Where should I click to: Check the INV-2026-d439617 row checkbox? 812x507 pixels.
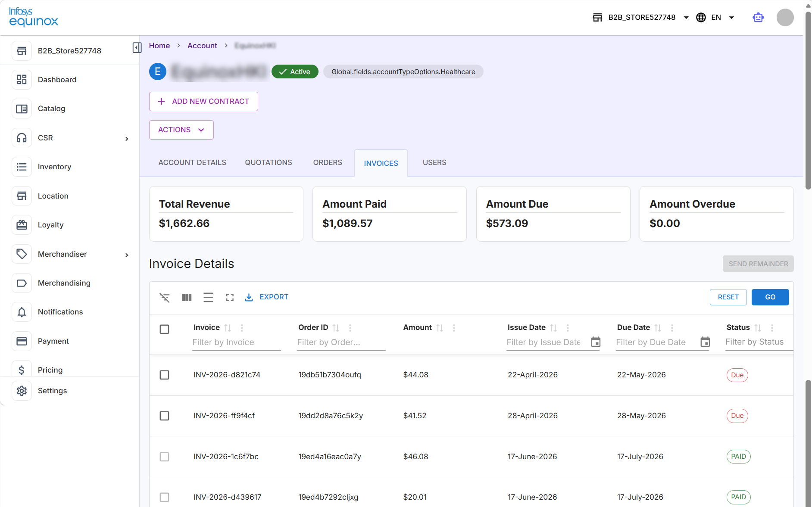pos(164,497)
